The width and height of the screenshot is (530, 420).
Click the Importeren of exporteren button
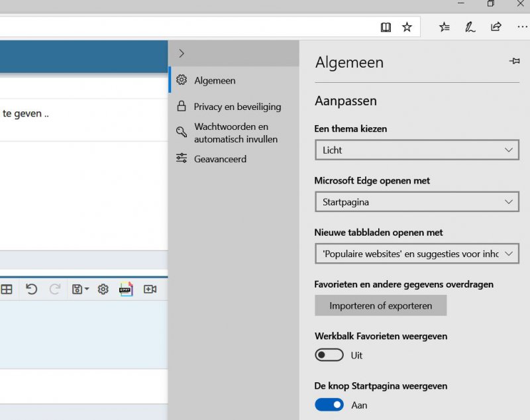380,306
